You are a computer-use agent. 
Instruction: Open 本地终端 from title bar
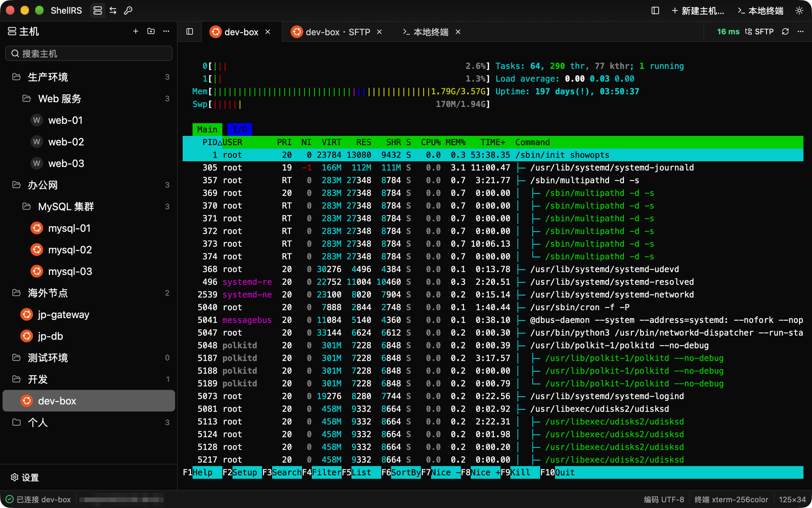pyautogui.click(x=761, y=11)
